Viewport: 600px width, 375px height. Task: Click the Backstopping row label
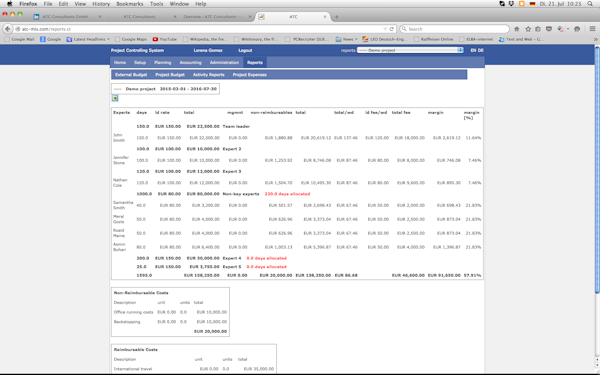point(127,321)
